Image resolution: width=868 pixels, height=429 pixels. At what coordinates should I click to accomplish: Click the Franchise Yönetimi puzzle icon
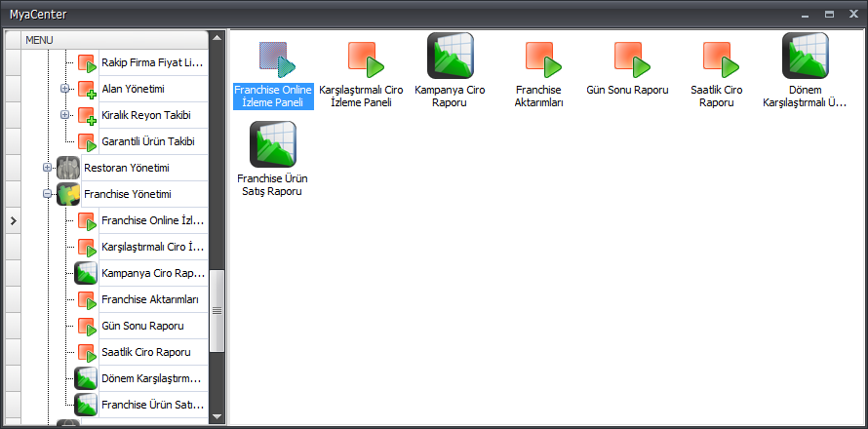[68, 194]
